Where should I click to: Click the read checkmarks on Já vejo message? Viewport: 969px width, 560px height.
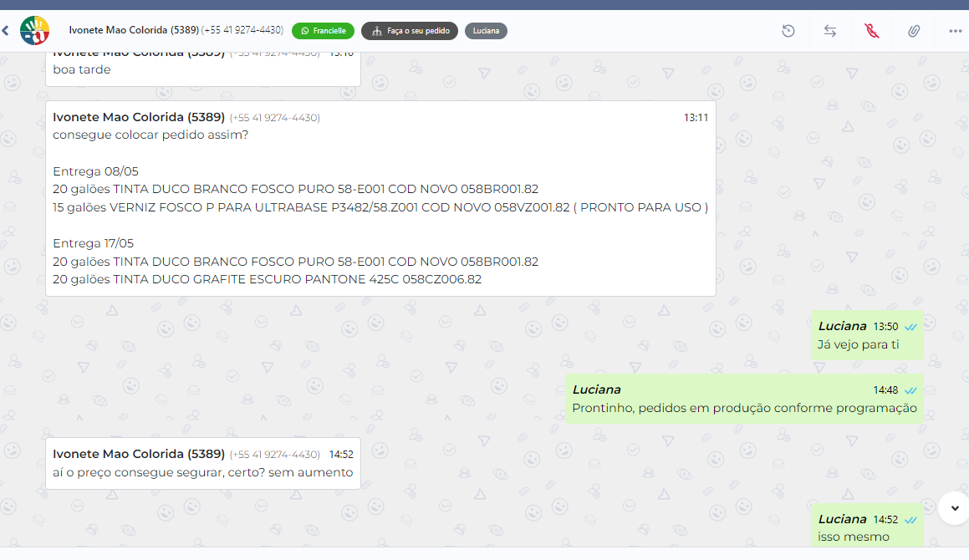pos(910,327)
